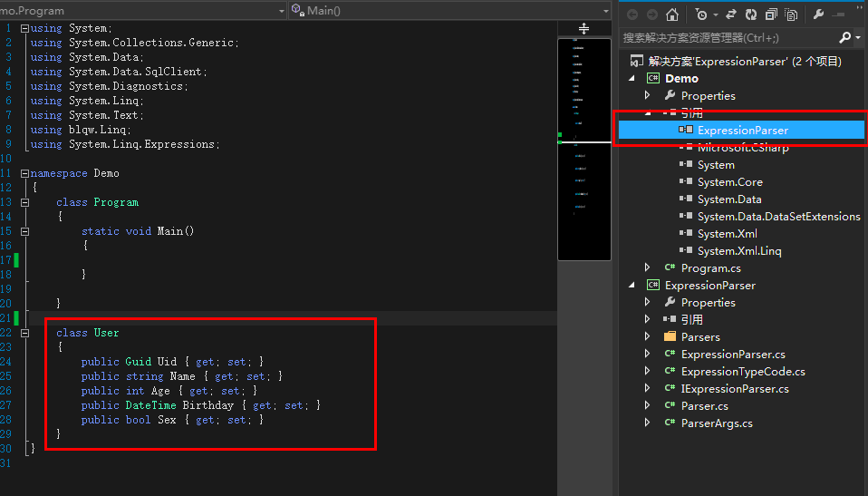
Task: Click the code minimap scroll overview
Action: pos(583,150)
